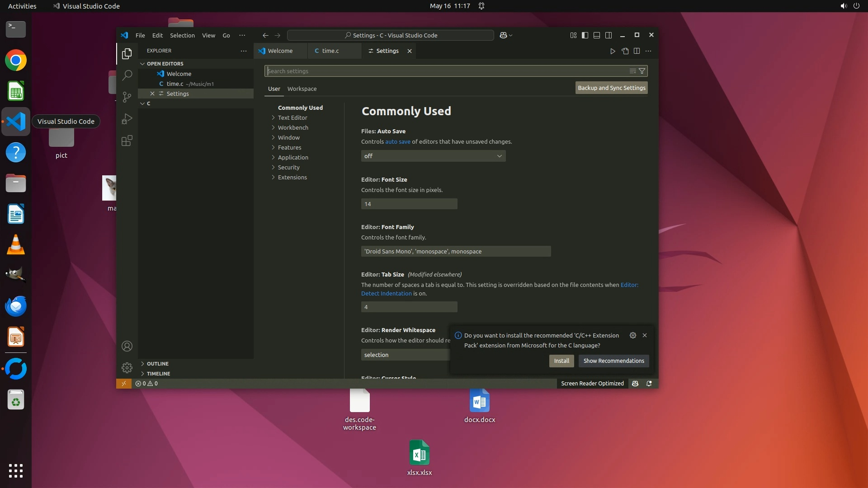This screenshot has height=488, width=868.
Task: Install the C/C++ Extension Pack
Action: 561,361
